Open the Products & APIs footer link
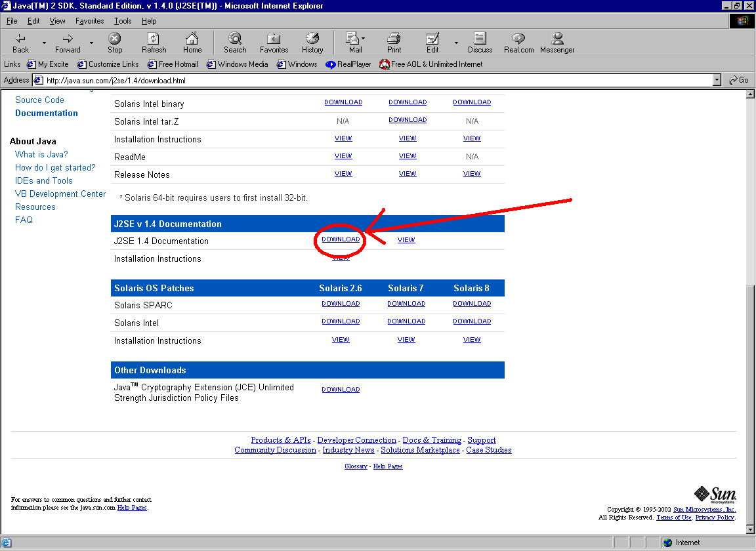 coord(281,439)
